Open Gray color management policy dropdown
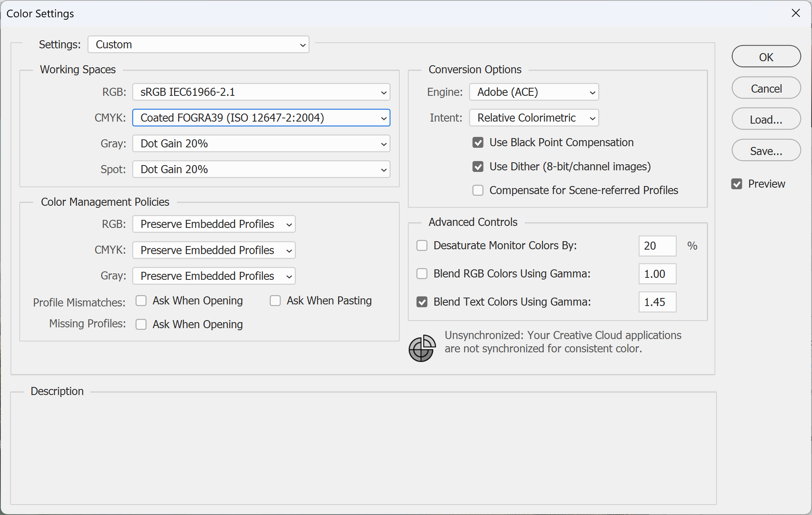This screenshot has width=812, height=515. pyautogui.click(x=214, y=276)
